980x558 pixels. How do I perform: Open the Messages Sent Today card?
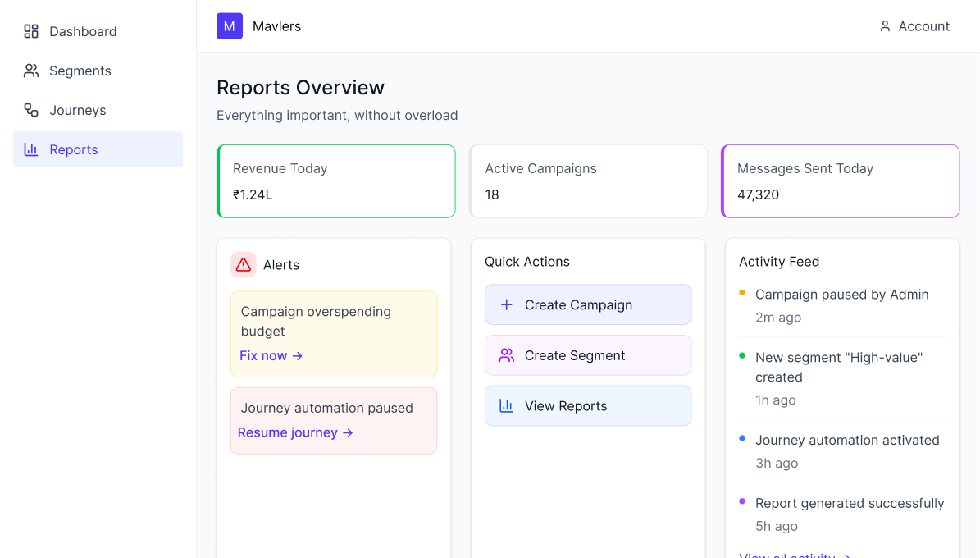[x=840, y=181]
